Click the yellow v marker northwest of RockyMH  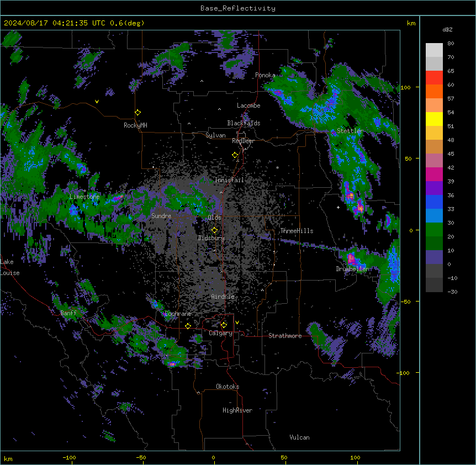[97, 102]
